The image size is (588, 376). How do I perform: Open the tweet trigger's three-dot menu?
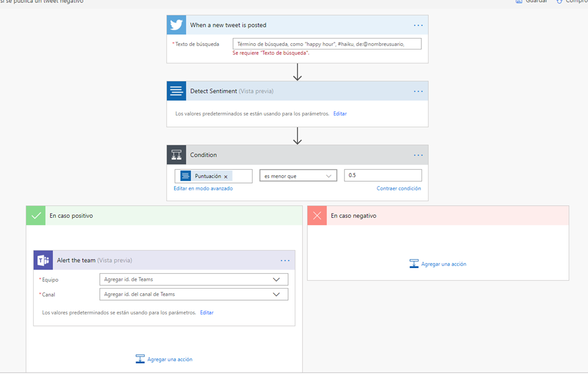tap(418, 25)
